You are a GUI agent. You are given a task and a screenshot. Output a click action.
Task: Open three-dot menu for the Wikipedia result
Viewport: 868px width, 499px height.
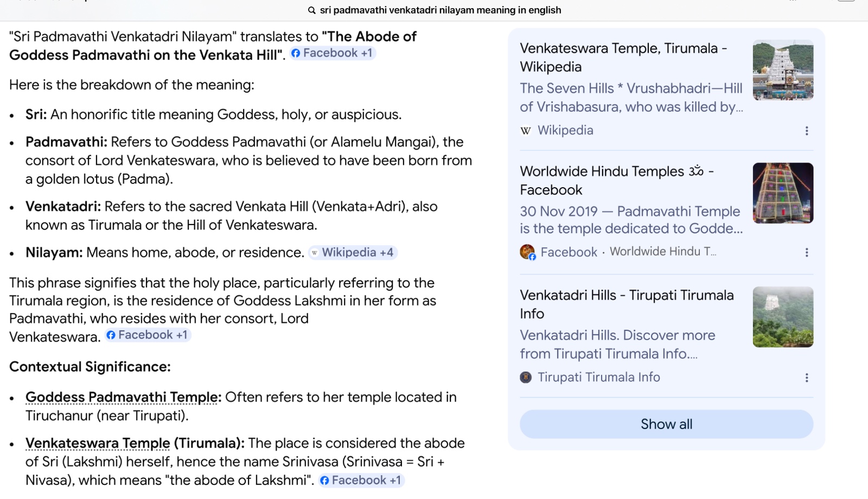[807, 131]
